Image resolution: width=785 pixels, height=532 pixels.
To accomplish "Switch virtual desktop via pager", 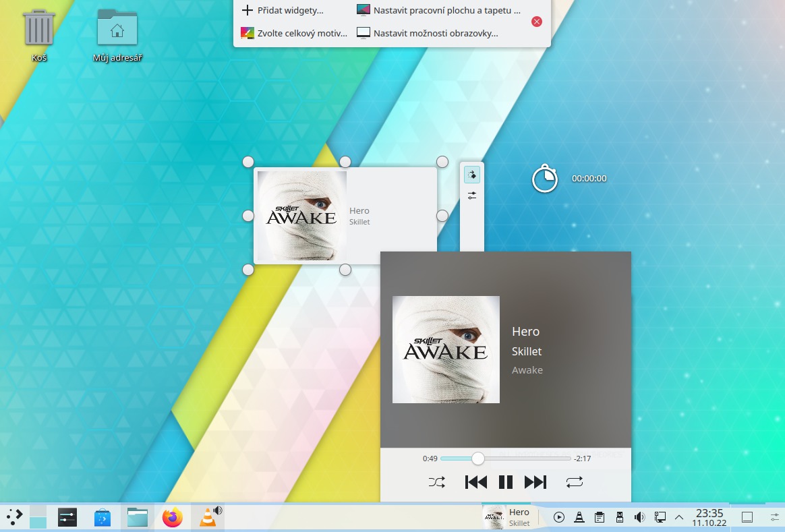I will (38, 517).
